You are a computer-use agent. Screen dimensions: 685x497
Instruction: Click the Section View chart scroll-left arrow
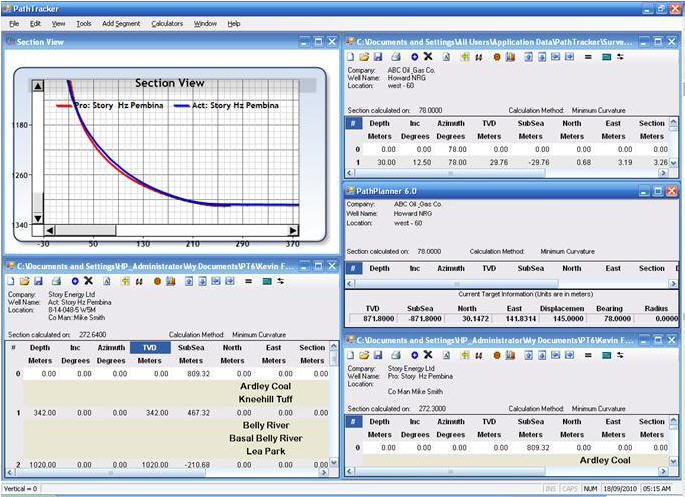click(50, 230)
